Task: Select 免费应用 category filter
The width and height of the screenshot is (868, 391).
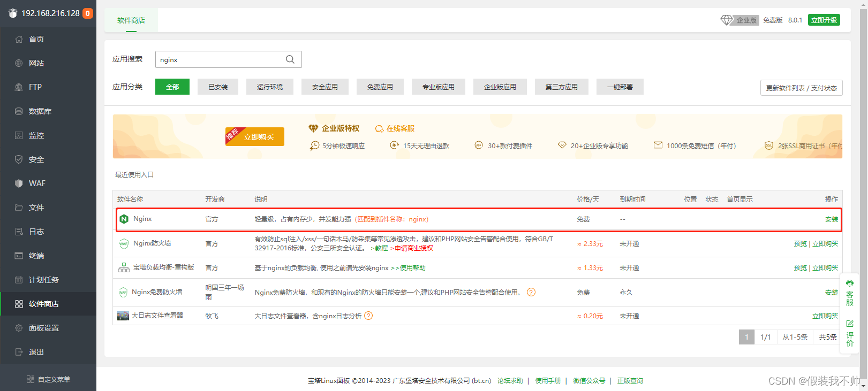Action: [380, 87]
